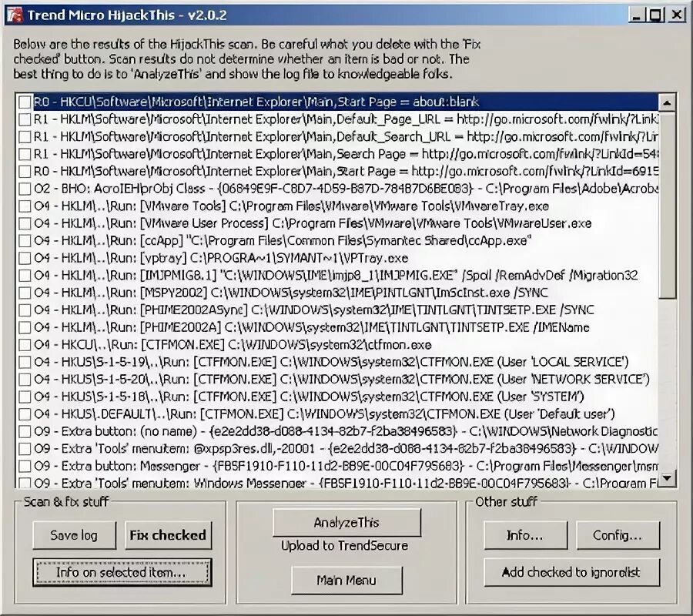Select the R0 HKLM Start Page row
This screenshot has width=693, height=616.
tap(346, 172)
